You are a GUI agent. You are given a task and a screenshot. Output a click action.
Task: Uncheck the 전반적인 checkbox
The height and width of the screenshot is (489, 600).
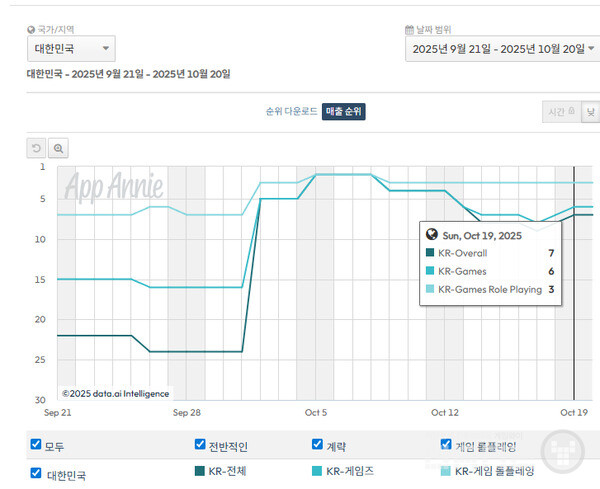pyautogui.click(x=200, y=445)
